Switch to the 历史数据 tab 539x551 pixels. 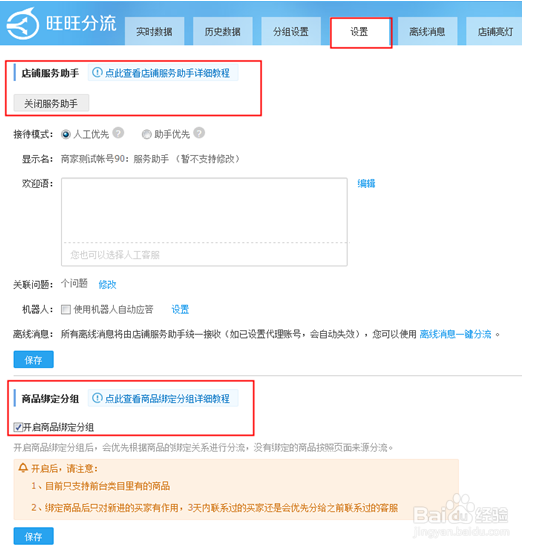click(x=222, y=32)
